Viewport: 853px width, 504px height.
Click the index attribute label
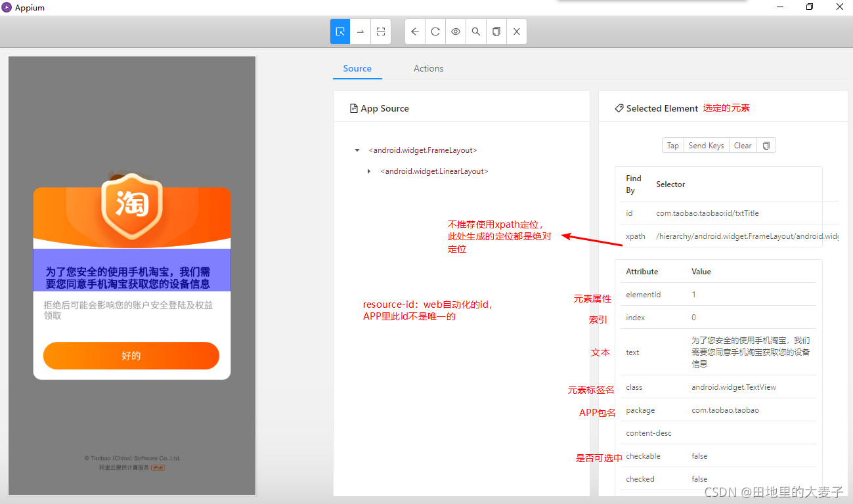(636, 318)
